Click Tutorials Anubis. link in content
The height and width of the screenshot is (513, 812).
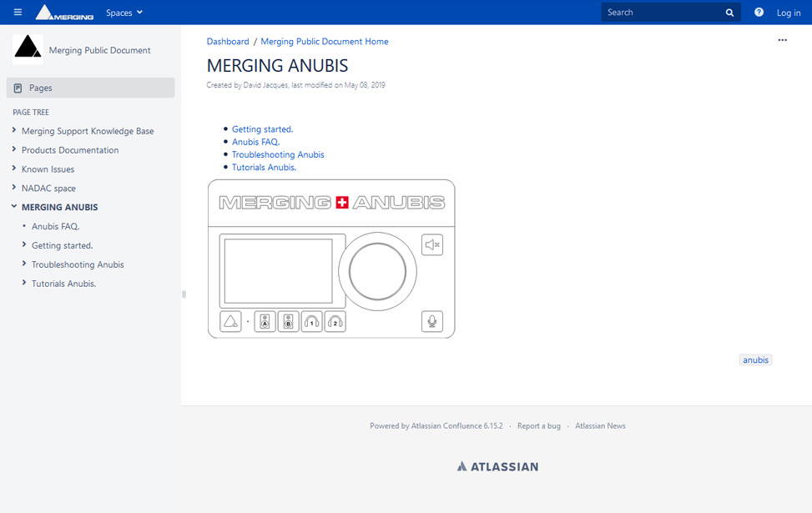tap(264, 167)
